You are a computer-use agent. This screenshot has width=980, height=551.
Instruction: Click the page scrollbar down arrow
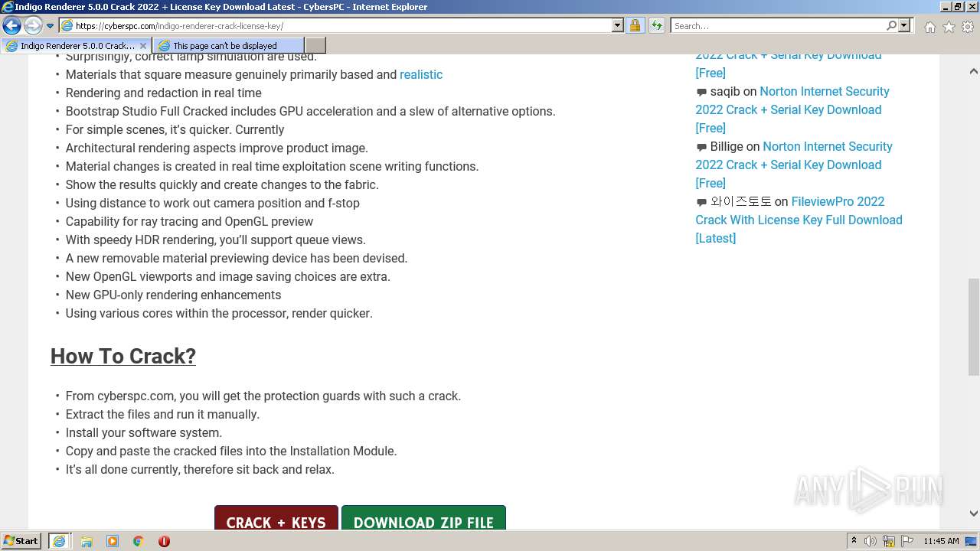pyautogui.click(x=973, y=514)
